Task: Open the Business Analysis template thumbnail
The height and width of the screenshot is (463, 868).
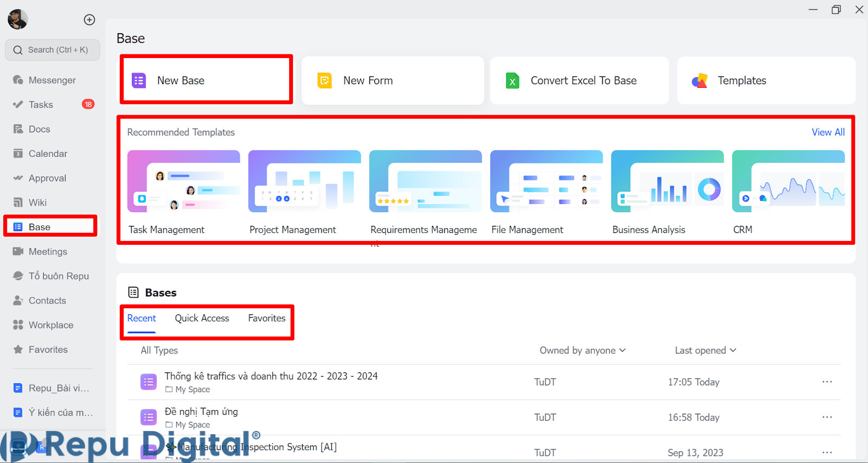Action: [x=667, y=181]
